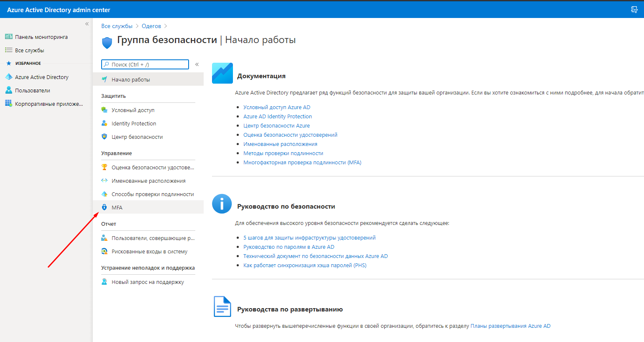The width and height of the screenshot is (644, 342).
Task: Click the Пользователи, совершающие chart icon
Action: tap(105, 238)
